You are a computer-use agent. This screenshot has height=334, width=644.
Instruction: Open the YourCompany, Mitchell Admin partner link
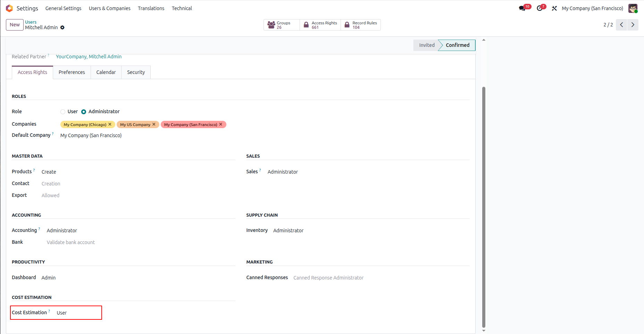click(x=89, y=57)
